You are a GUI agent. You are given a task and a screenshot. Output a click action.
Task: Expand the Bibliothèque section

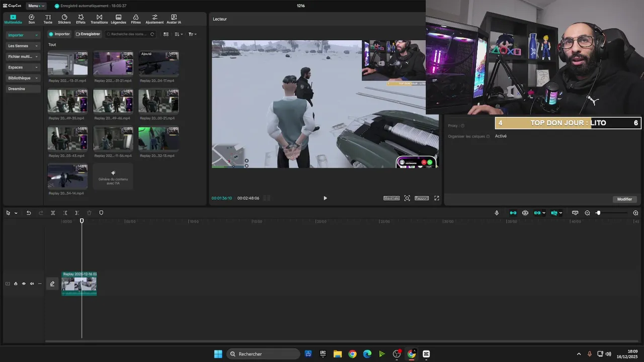click(x=23, y=78)
